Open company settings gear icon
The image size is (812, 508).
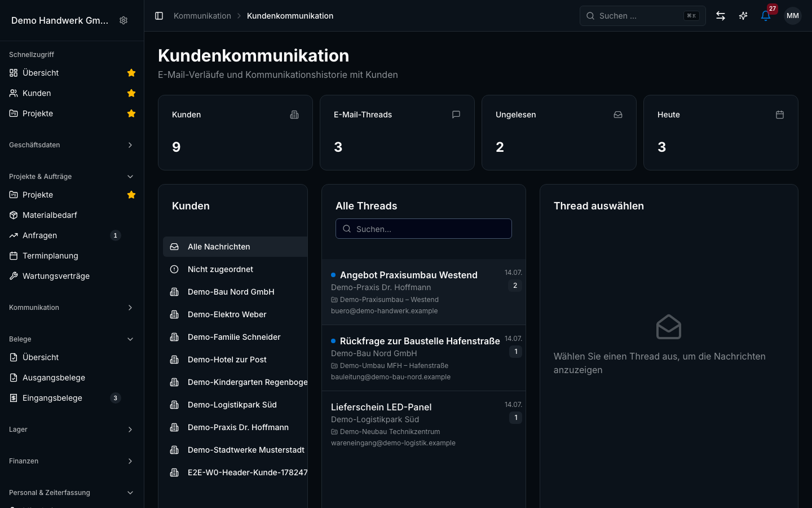123,20
